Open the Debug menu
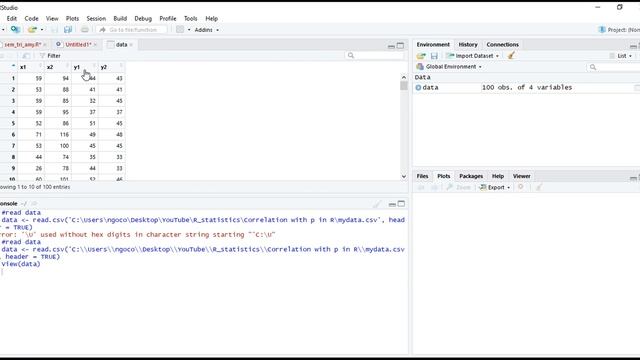 pyautogui.click(x=143, y=18)
